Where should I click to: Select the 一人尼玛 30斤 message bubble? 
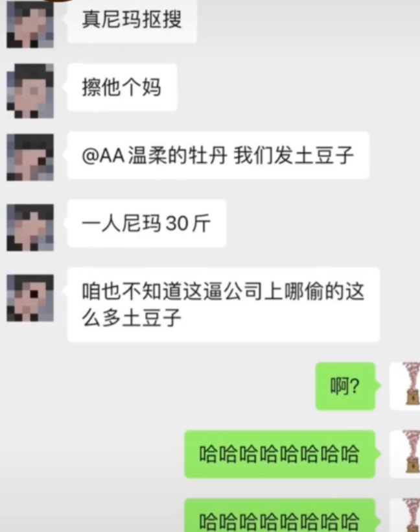coord(146,223)
